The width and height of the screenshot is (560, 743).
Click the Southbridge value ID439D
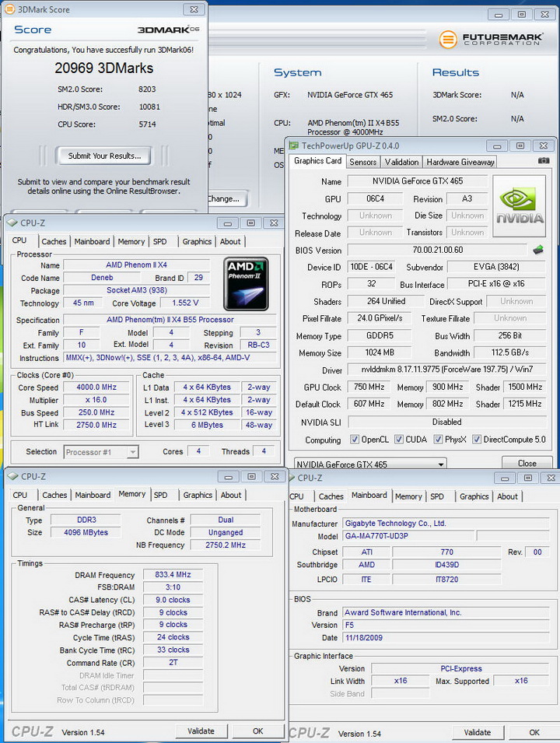446,565
